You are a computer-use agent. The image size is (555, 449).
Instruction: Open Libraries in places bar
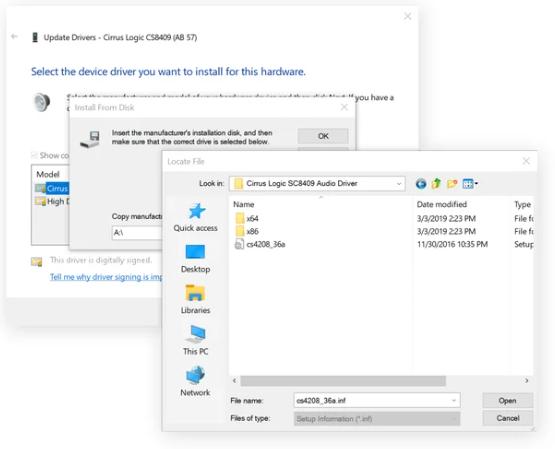tap(195, 300)
